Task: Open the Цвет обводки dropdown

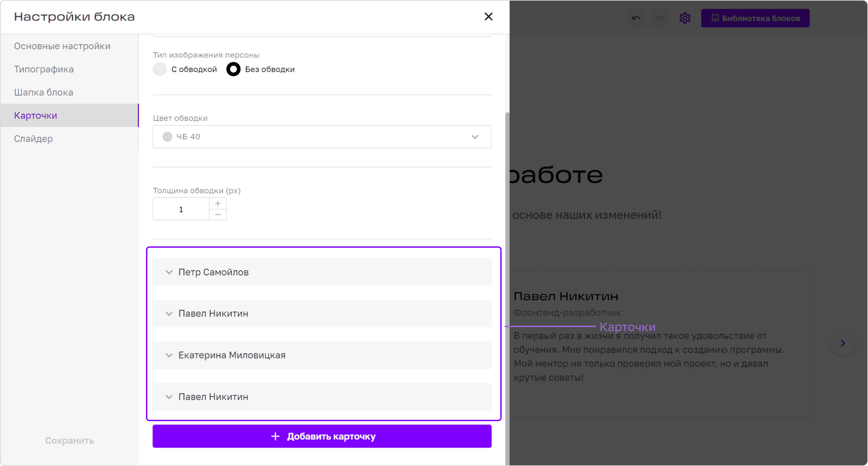Action: click(322, 137)
